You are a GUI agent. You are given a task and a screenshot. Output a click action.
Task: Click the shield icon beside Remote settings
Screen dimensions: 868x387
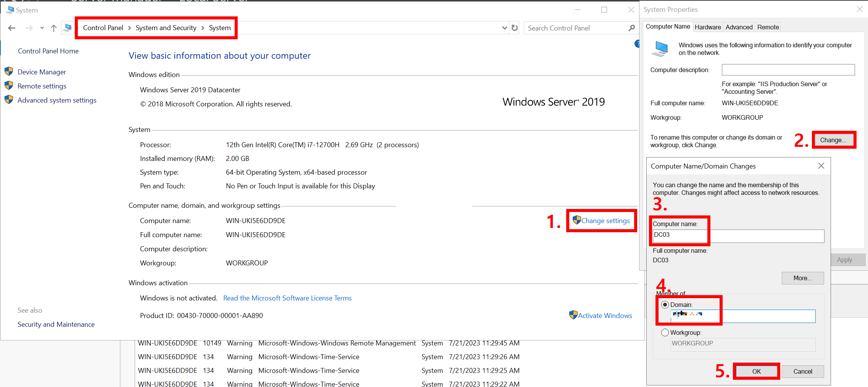tap(9, 86)
